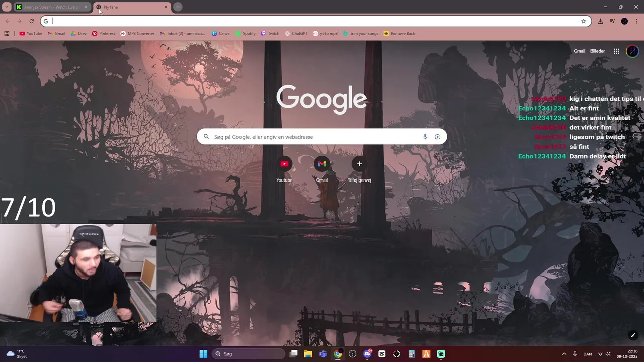Open the weather widget showing 11°C
The image size is (644, 362).
point(16,354)
